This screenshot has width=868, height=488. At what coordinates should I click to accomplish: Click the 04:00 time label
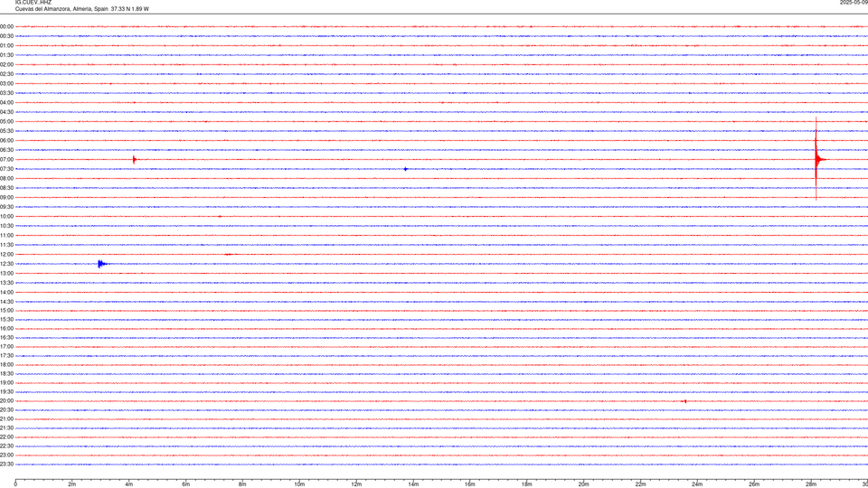pos(6,102)
